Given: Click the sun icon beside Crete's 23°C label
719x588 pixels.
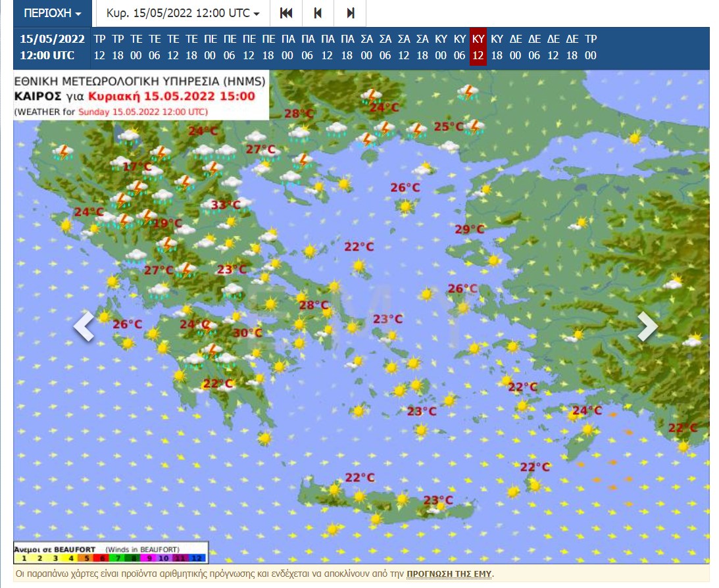Looking at the screenshot, I should coord(441,506).
